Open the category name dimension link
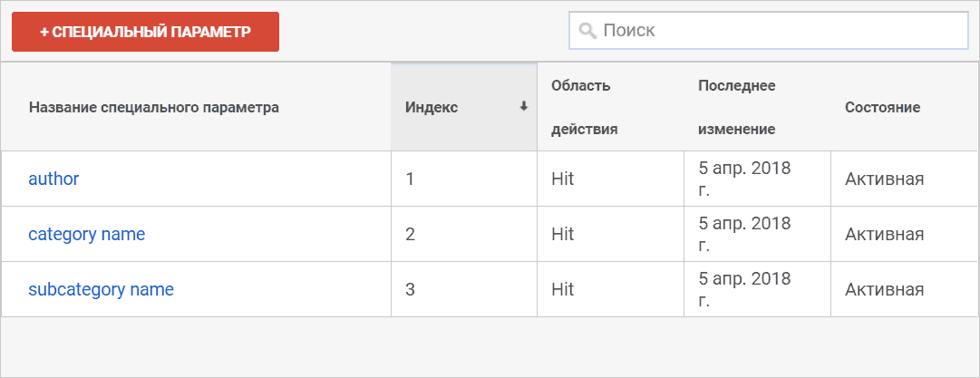This screenshot has height=378, width=980. (x=87, y=234)
